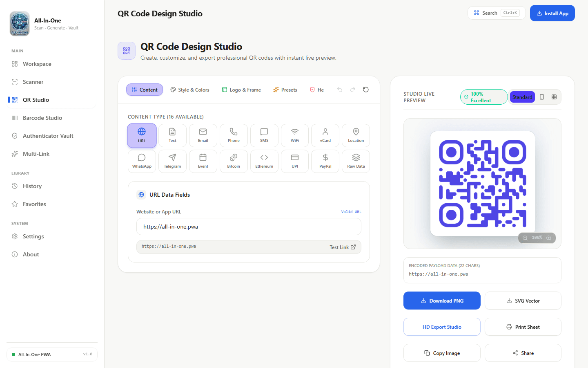Zoom out the QR preview
Image resolution: width=588 pixels, height=368 pixels.
tap(525, 238)
